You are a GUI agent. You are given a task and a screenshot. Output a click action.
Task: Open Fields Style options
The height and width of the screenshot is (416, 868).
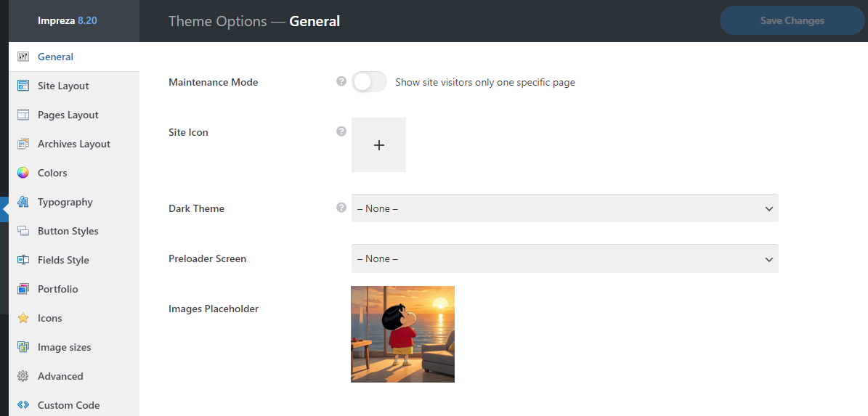63,260
